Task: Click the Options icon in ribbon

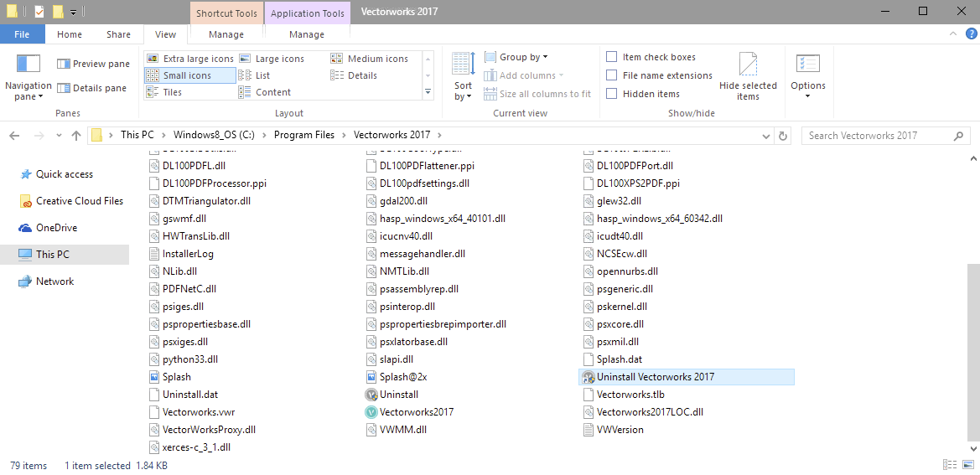Action: point(807,65)
